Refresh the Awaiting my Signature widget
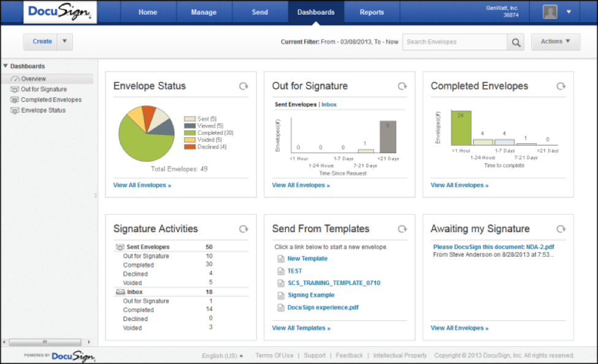Image resolution: width=598 pixels, height=364 pixels. (x=561, y=229)
